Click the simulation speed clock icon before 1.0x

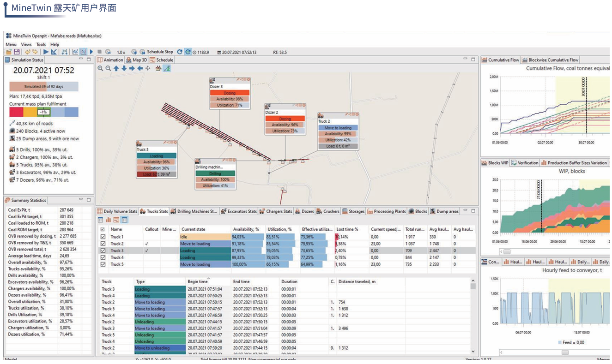[x=108, y=52]
